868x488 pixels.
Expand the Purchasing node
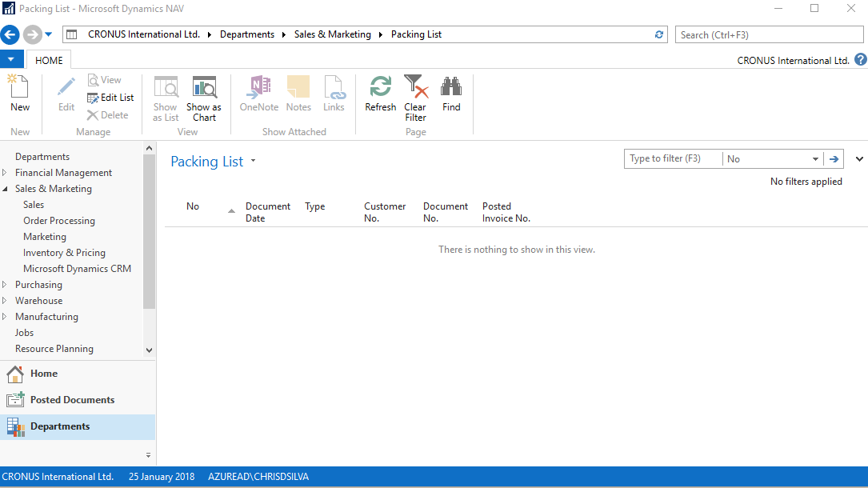point(5,284)
